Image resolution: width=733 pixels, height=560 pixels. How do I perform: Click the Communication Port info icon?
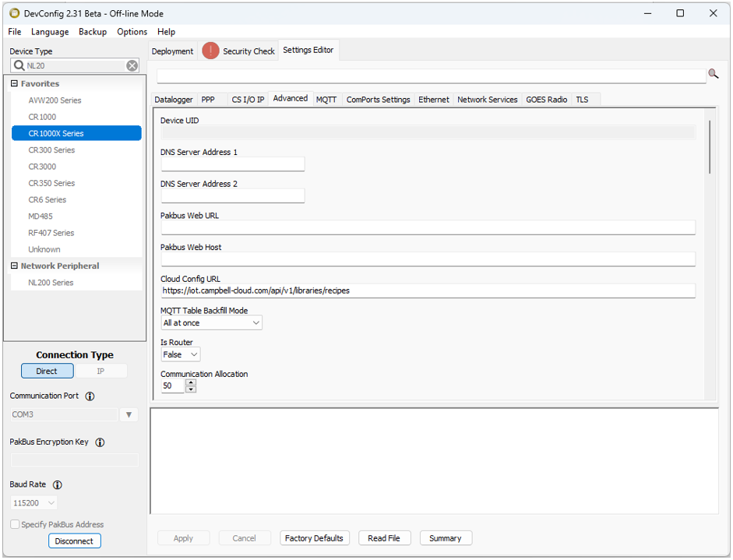(90, 396)
